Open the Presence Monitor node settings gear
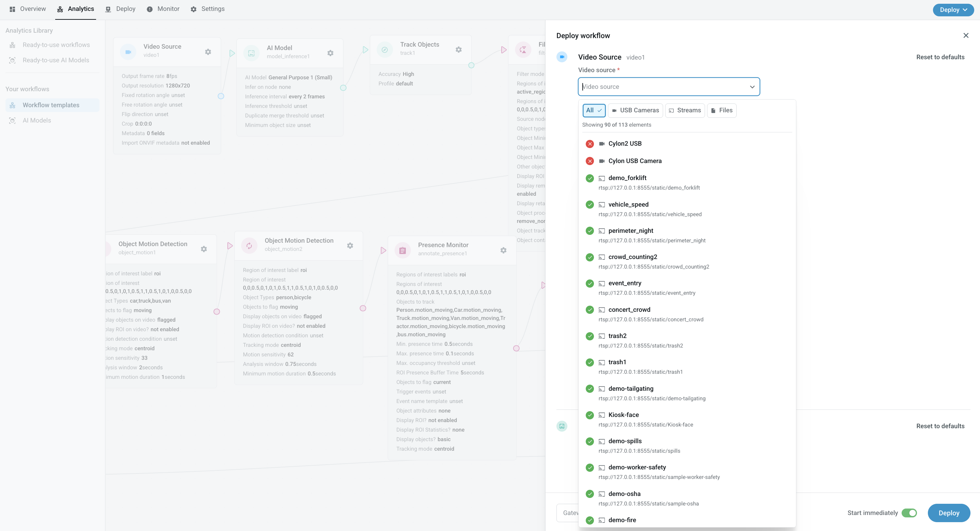The image size is (980, 531). (x=503, y=250)
